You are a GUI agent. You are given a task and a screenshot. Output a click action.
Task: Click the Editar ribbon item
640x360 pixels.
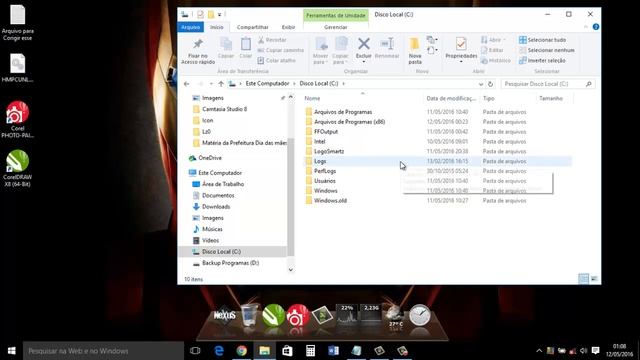point(492,50)
